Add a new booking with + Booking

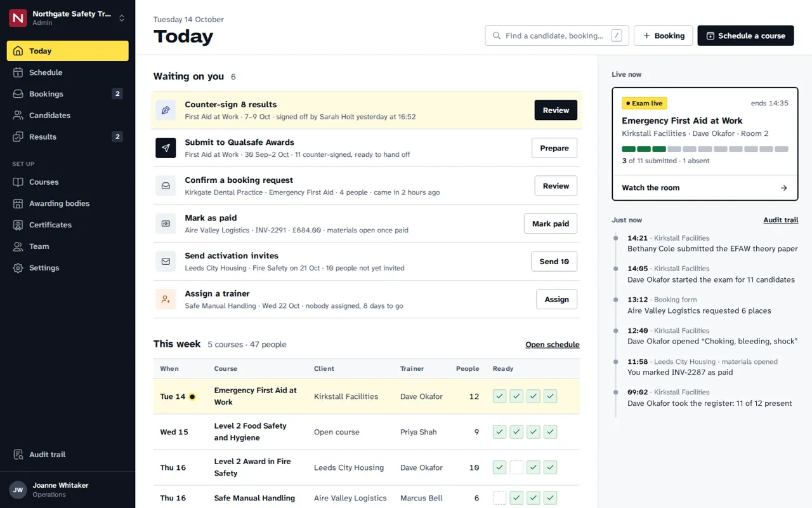[664, 36]
